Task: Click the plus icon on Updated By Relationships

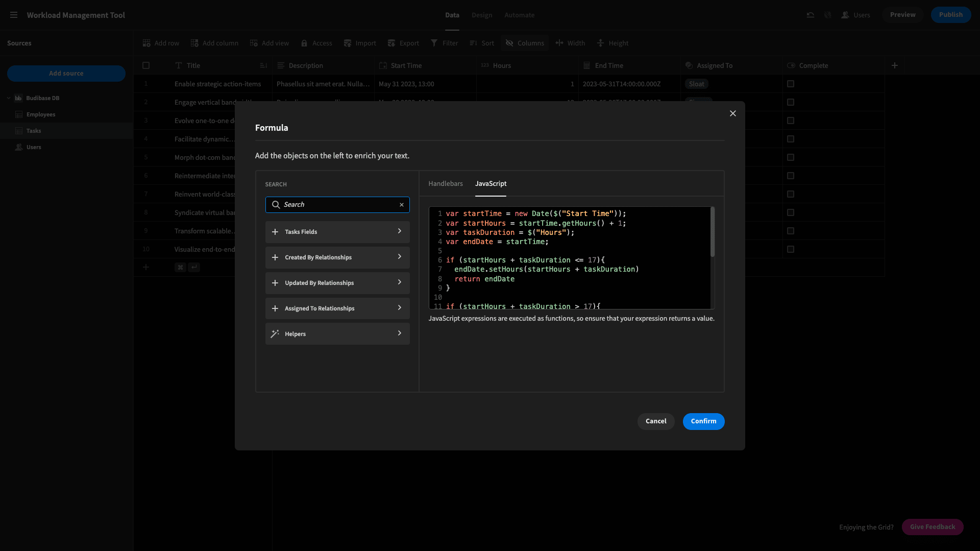Action: (x=275, y=283)
